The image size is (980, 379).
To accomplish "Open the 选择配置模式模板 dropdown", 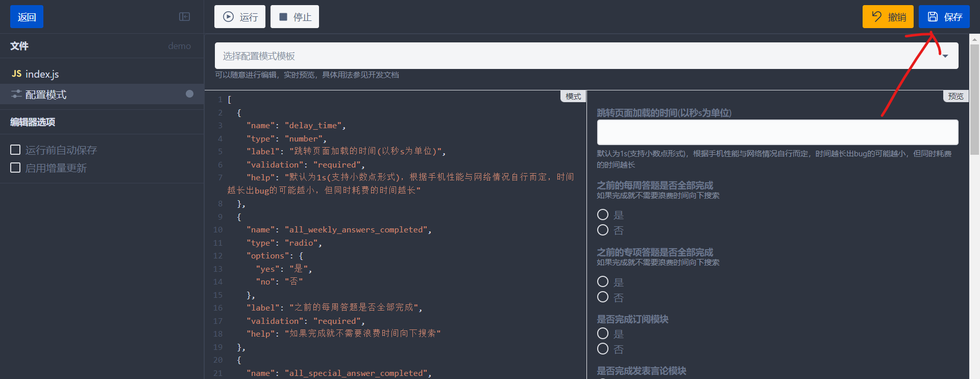I will point(586,56).
